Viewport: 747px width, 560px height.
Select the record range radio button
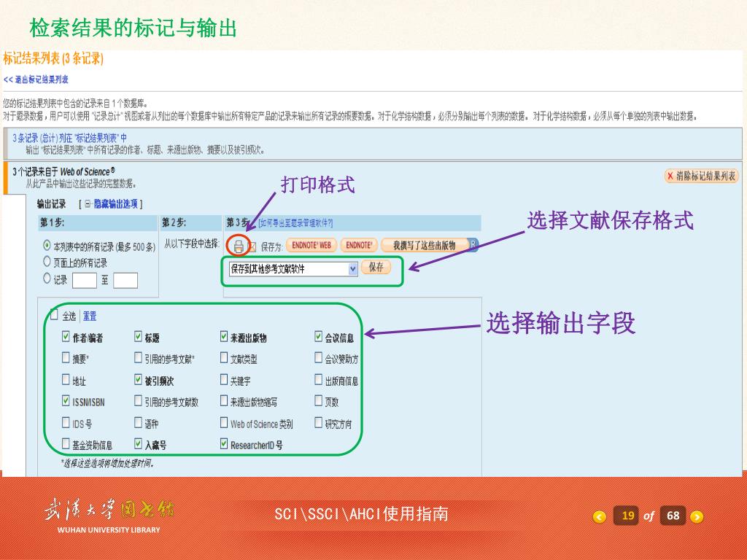point(47,278)
